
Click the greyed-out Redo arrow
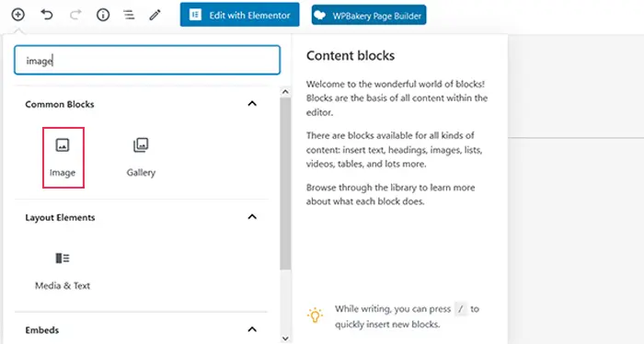pos(75,16)
